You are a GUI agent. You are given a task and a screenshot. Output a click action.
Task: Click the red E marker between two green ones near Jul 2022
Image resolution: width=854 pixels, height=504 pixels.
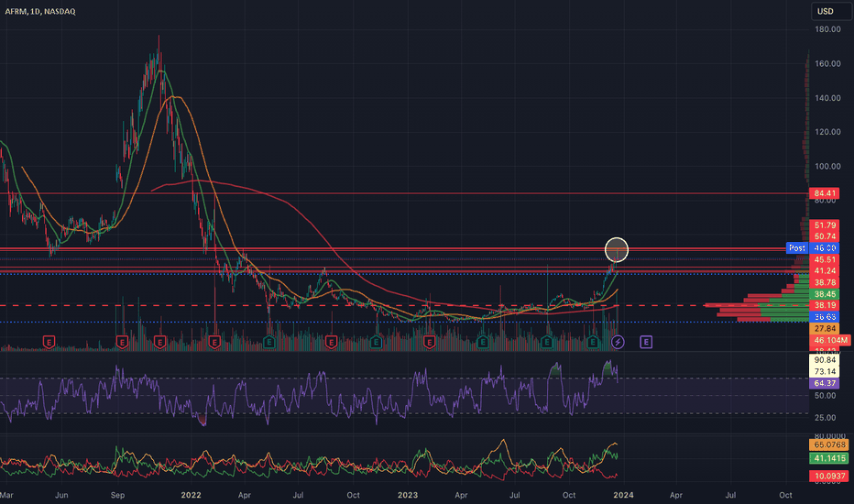(331, 342)
